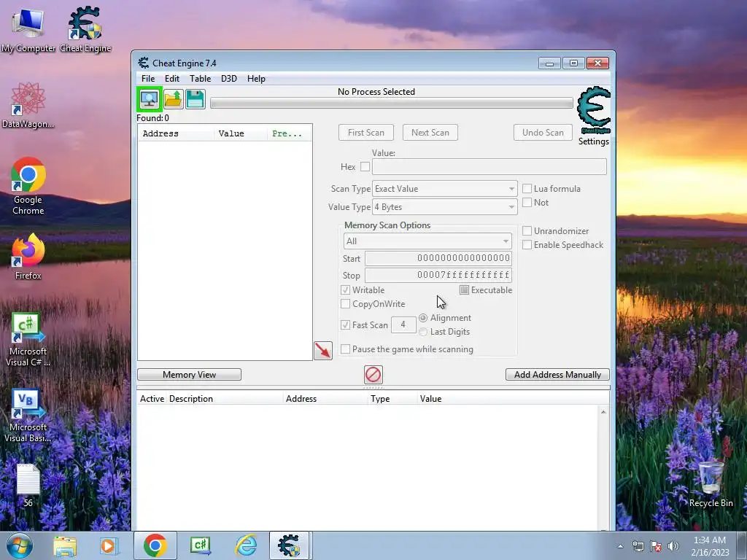
Task: Click the Next Scan button
Action: pos(430,133)
